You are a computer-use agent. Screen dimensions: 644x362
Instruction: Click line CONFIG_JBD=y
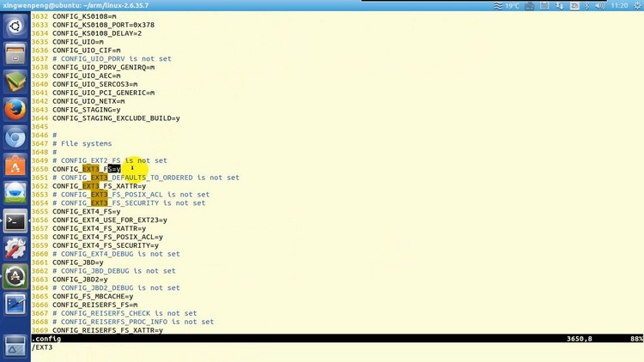click(77, 262)
